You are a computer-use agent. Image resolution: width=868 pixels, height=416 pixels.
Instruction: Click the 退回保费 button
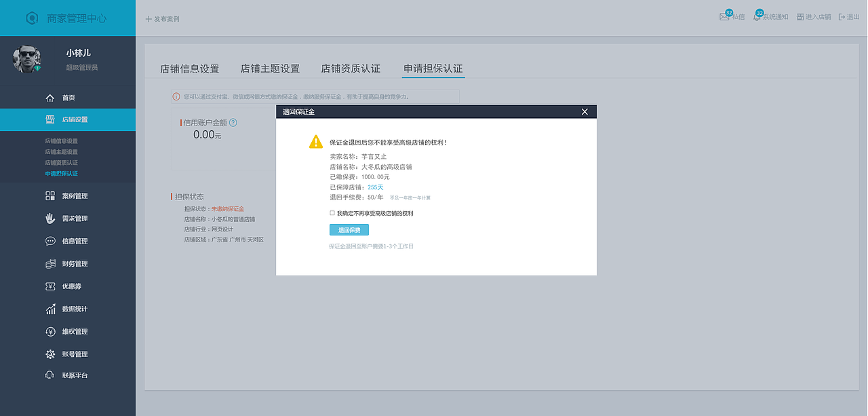[349, 230]
